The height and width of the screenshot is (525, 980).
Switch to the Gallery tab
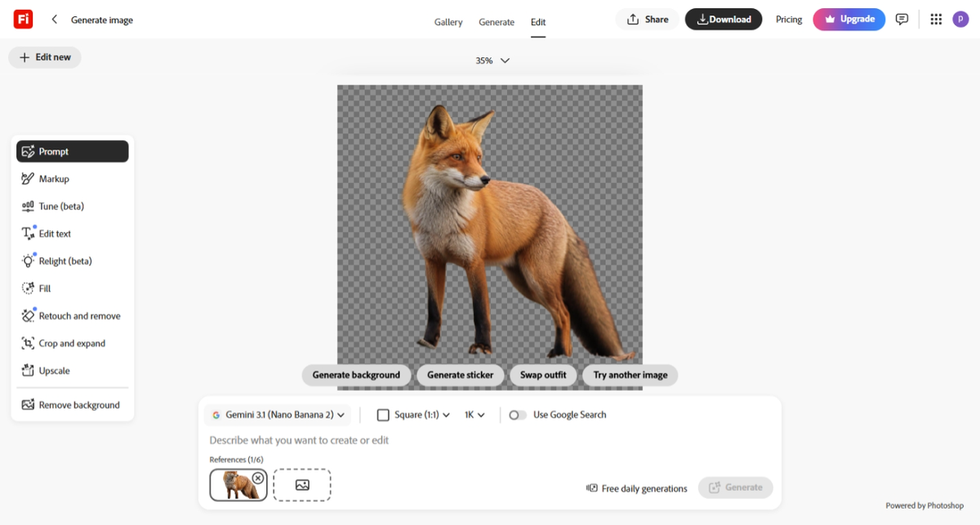[x=448, y=22]
